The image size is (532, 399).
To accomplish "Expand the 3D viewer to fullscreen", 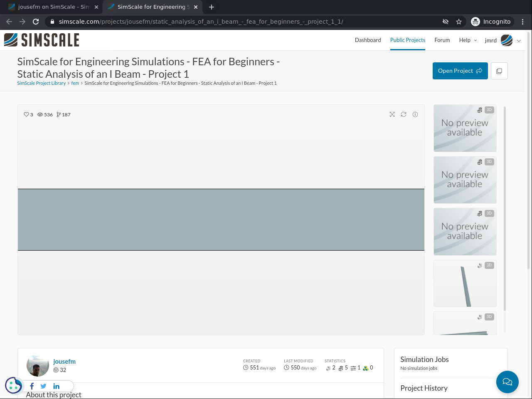I will [392, 114].
